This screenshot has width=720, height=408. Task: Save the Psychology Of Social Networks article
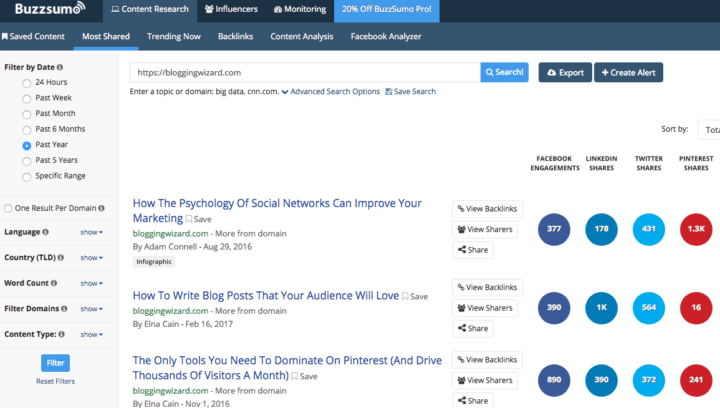198,219
